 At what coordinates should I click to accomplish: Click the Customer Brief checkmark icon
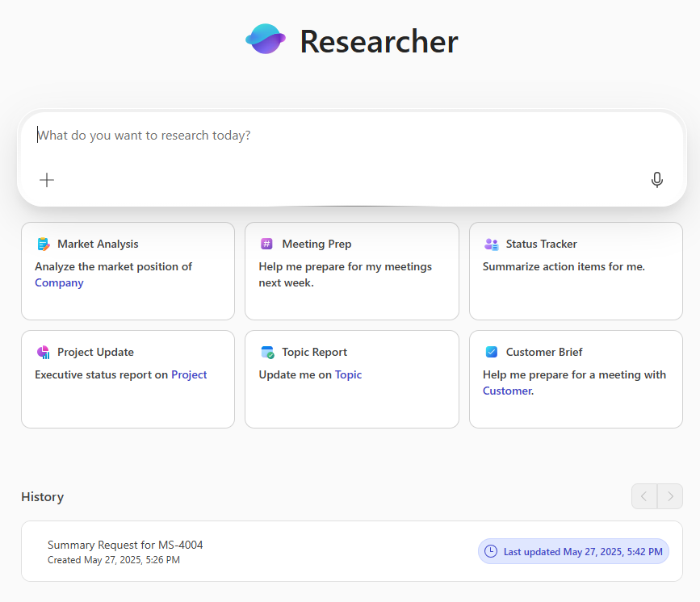click(491, 352)
